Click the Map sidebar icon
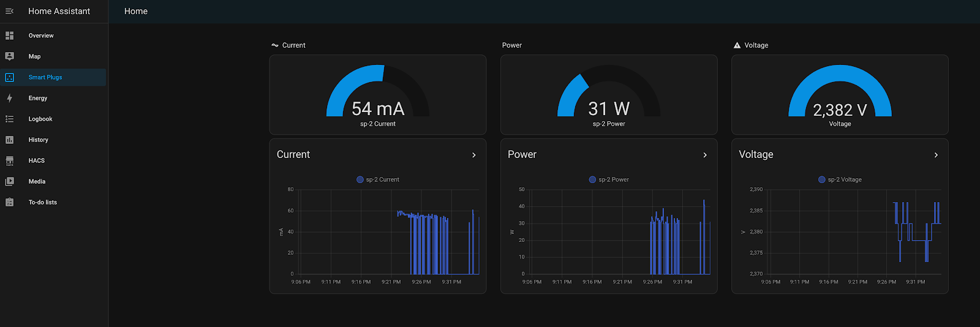Viewport: 980px width, 327px height. pos(9,56)
